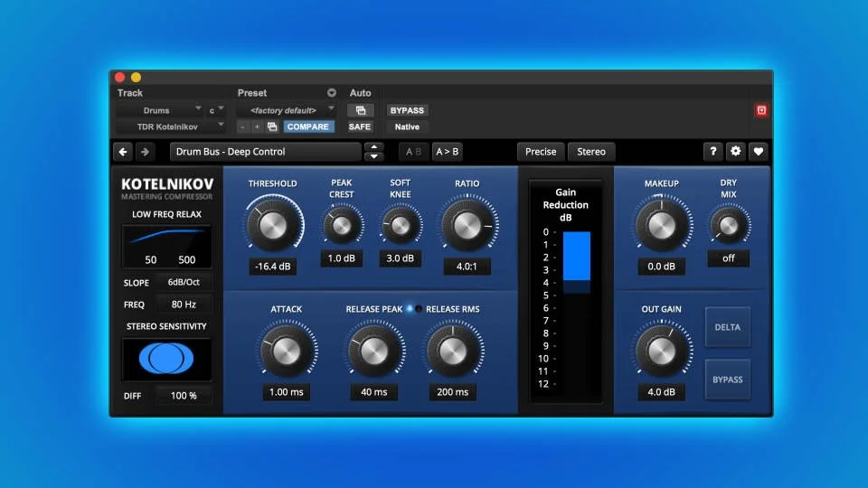Click the red target icon in header
This screenshot has width=868, height=488.
pyautogui.click(x=761, y=110)
